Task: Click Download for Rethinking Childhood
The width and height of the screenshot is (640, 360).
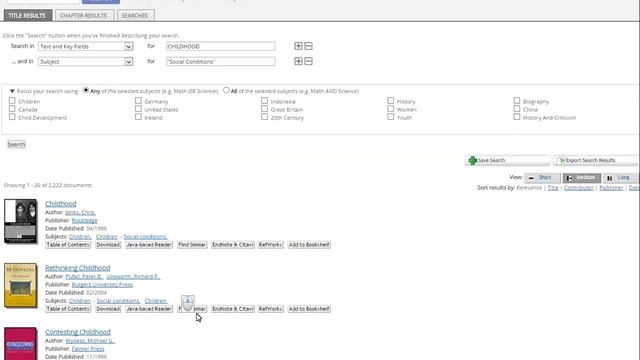Action: pos(108,309)
